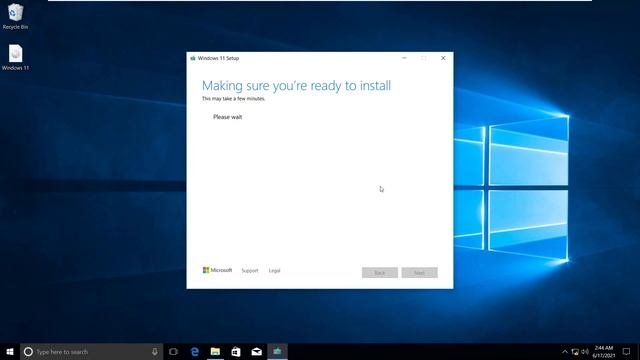The image size is (640, 360).
Task: Launch Microsoft Edge from taskbar
Action: (195, 351)
